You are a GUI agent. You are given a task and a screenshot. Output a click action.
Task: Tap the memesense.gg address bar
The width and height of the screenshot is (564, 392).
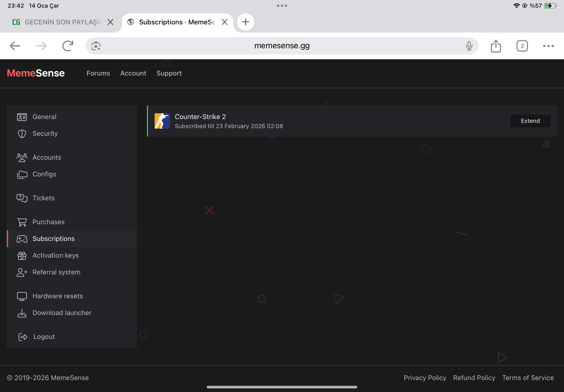(x=282, y=46)
